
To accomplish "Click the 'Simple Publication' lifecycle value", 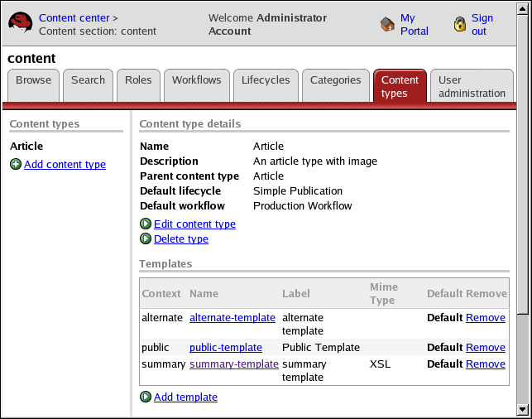I will coord(298,190).
